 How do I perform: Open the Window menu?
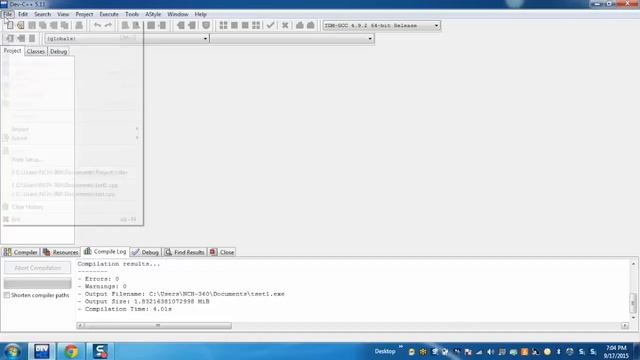(178, 14)
